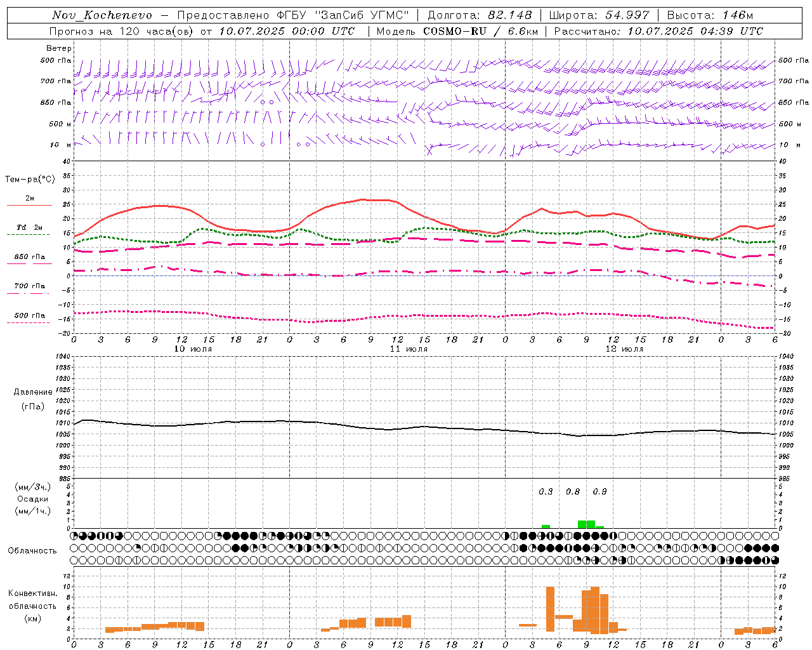Click the 500 м wind level label on left
This screenshot has height=650, width=812.
[x=60, y=124]
